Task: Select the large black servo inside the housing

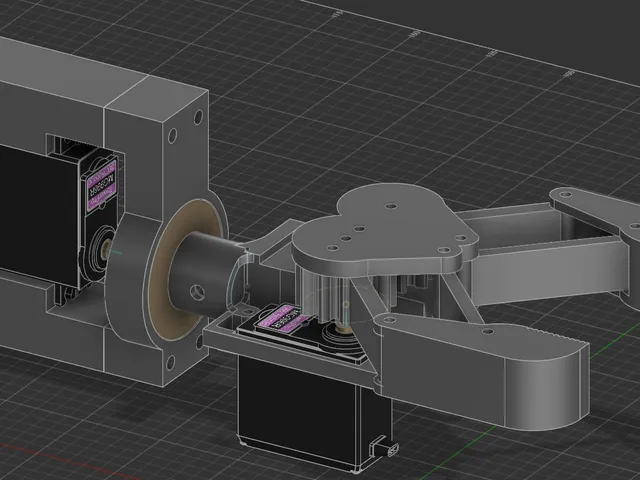Action: [x=39, y=214]
